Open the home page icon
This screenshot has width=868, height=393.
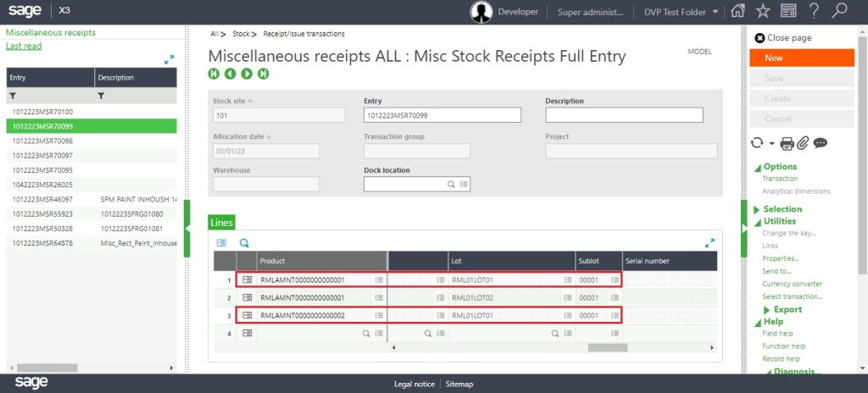(737, 11)
